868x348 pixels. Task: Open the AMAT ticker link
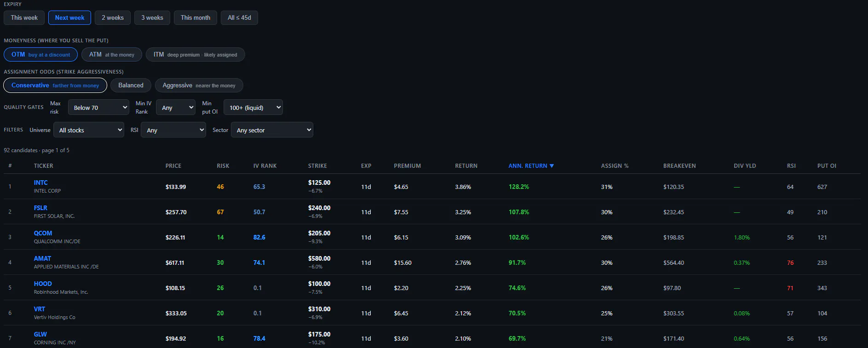pos(42,258)
